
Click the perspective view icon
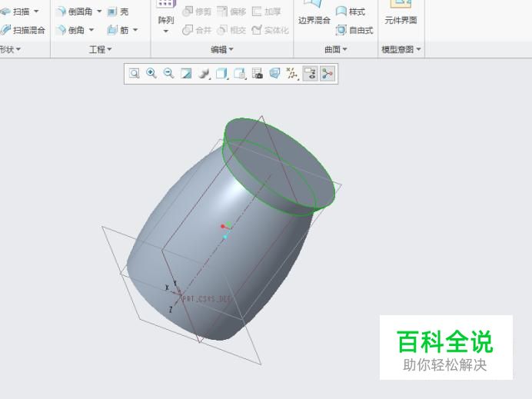point(274,73)
